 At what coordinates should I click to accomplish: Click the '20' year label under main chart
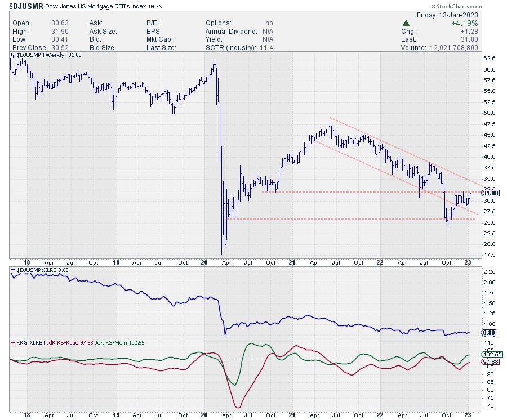pos(204,263)
